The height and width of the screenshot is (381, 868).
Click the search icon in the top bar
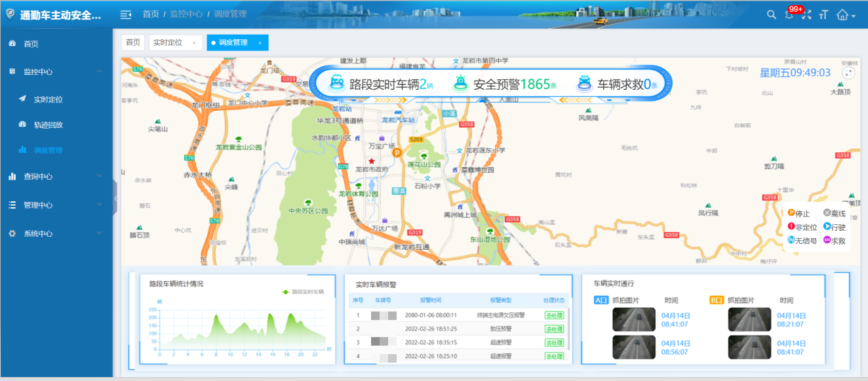click(771, 14)
